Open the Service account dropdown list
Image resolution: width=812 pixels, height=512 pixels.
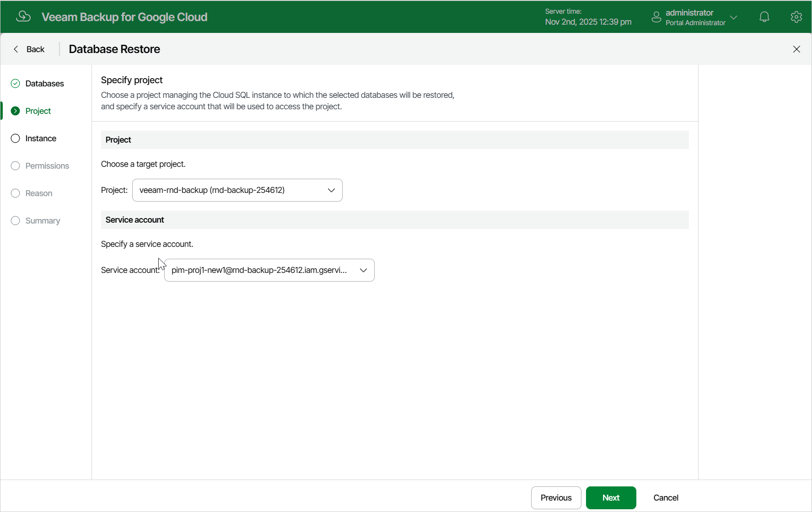pos(269,270)
